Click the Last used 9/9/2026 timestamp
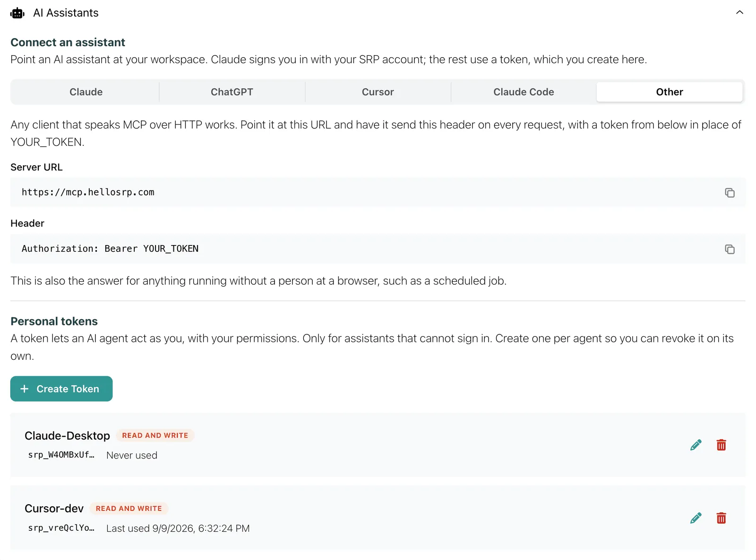Image resolution: width=756 pixels, height=560 pixels. [178, 529]
